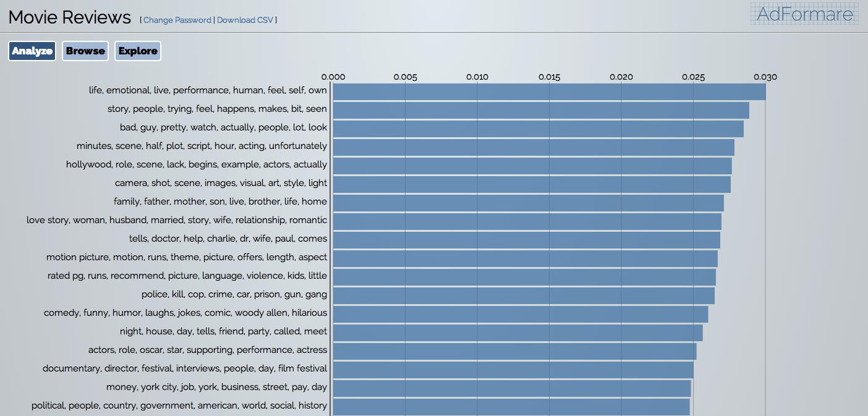The height and width of the screenshot is (416, 868).
Task: Select bar for 'family, father, mother, son' topic
Action: [528, 203]
